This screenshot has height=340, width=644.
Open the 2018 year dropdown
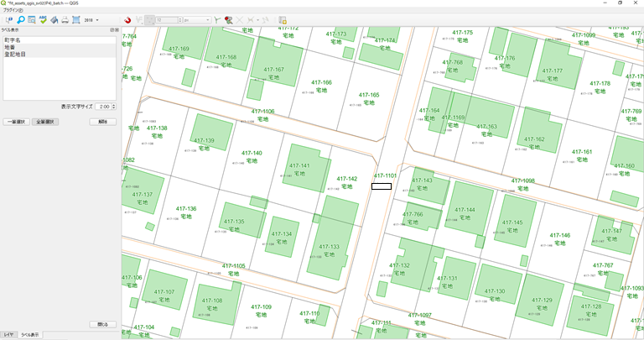click(x=92, y=19)
